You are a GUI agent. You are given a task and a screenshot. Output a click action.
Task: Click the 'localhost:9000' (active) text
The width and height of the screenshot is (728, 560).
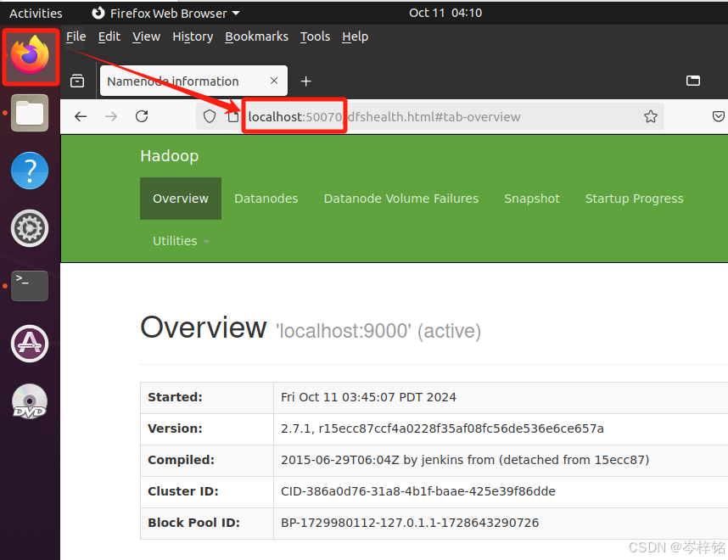(378, 331)
